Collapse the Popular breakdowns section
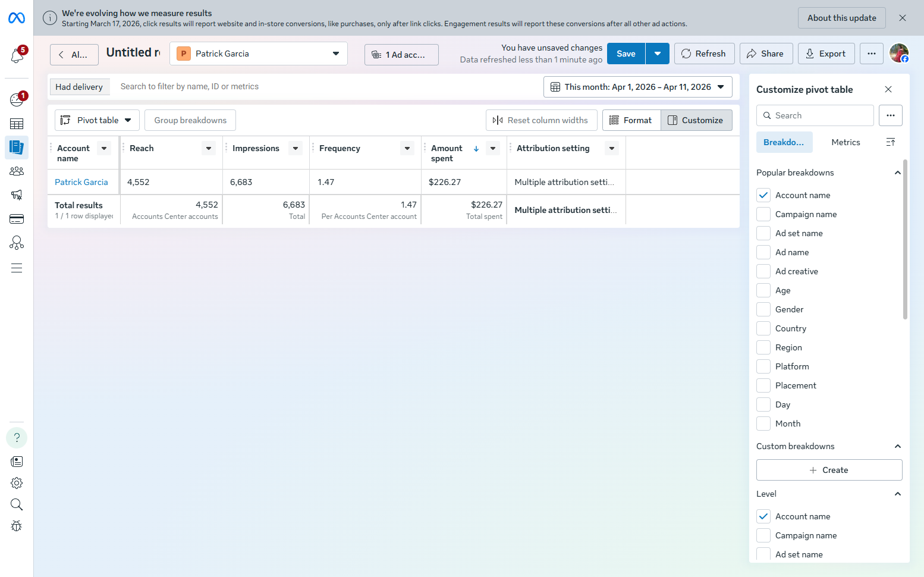 pyautogui.click(x=897, y=173)
